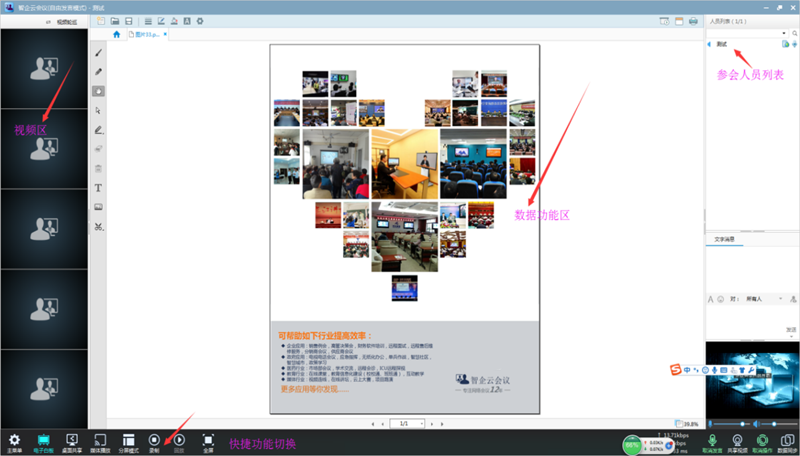Click the participant search magnifier icon
The width and height of the screenshot is (800, 456).
coord(794,33)
